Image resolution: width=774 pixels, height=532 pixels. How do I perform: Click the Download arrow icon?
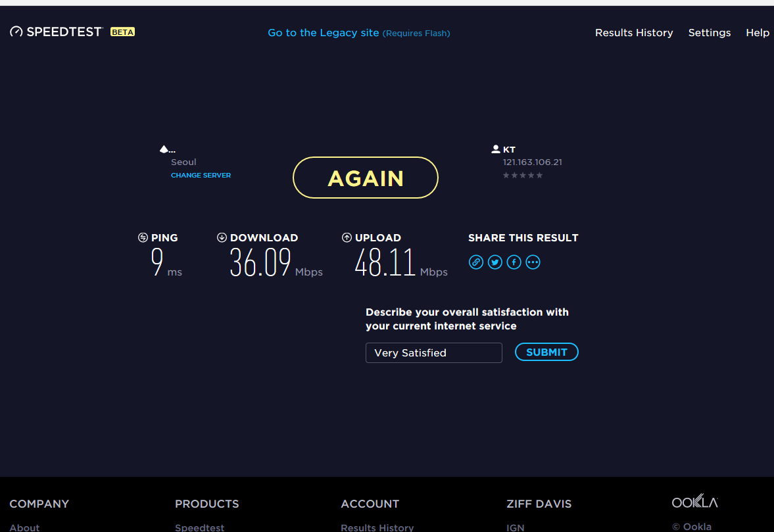tap(222, 238)
